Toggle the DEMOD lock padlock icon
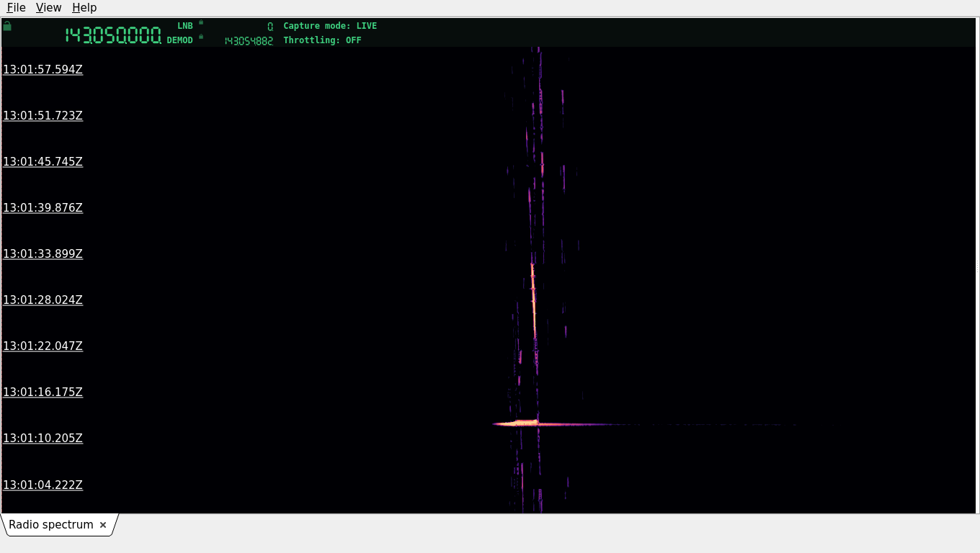The height and width of the screenshot is (553, 980). pyautogui.click(x=201, y=37)
